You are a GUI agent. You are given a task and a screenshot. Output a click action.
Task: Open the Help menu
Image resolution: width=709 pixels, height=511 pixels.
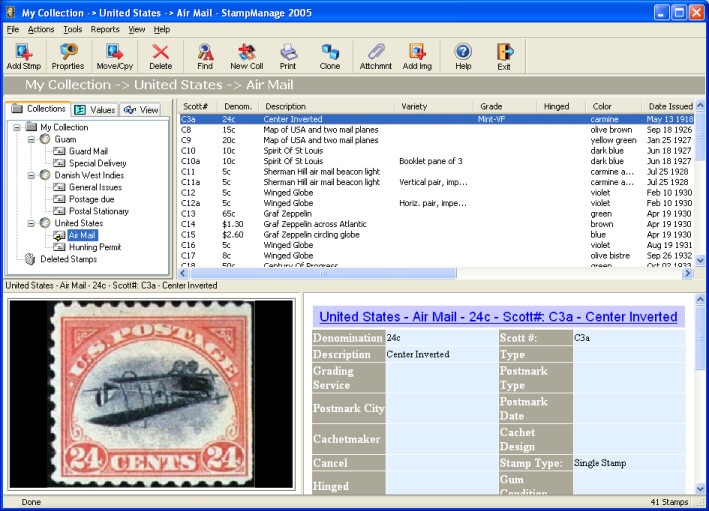pos(162,29)
